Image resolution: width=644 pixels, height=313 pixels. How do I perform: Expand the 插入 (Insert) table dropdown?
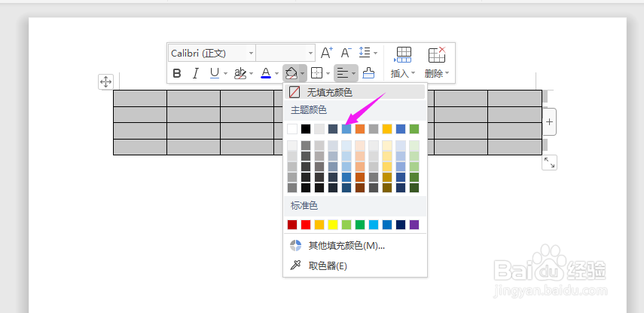pos(403,73)
